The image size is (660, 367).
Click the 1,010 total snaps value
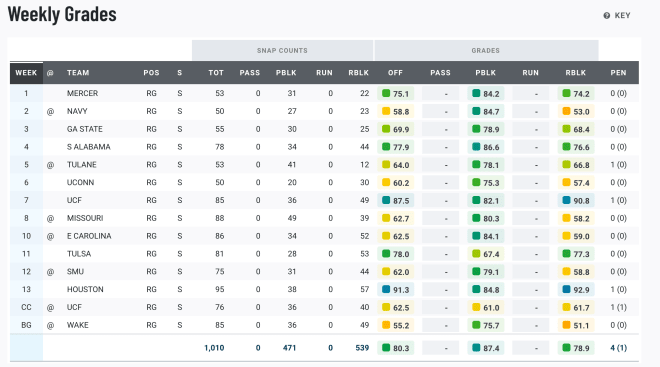[x=214, y=348]
